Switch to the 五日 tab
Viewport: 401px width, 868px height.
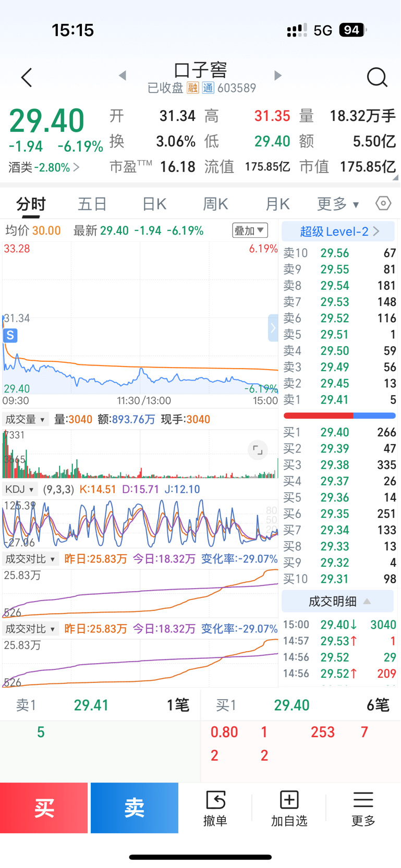[92, 204]
